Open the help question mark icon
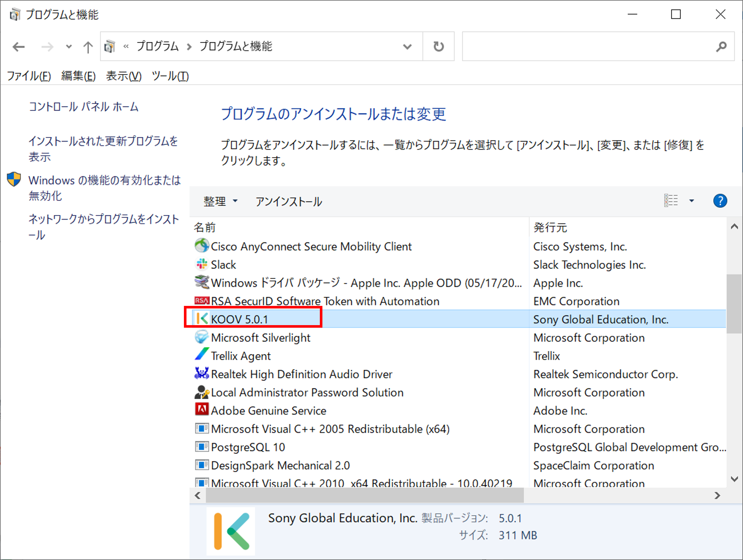 pos(720,201)
